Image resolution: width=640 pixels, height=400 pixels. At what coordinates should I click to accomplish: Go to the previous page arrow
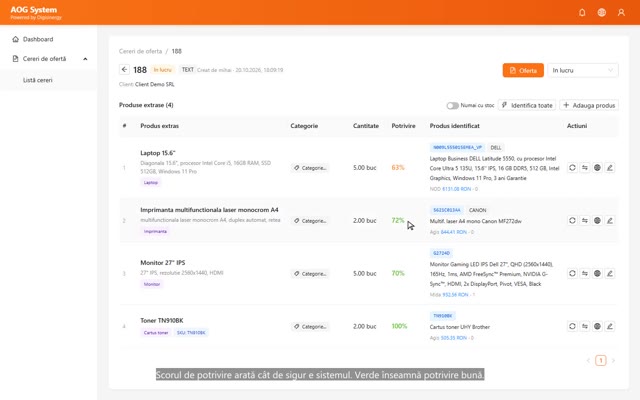[588, 360]
